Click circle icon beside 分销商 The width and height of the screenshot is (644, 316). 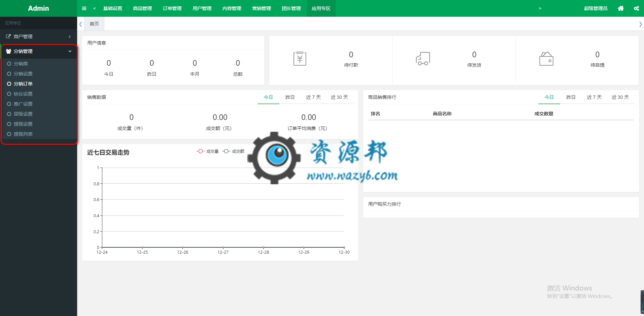coord(9,64)
